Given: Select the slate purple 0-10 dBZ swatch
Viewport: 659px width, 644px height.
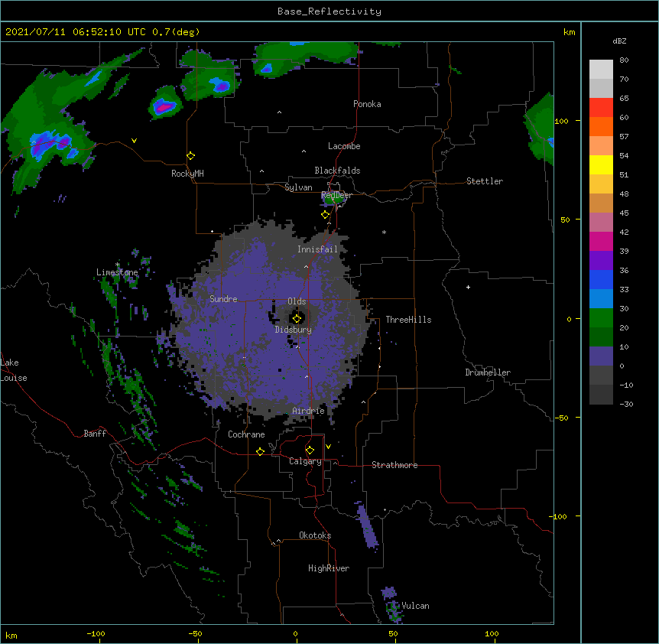Looking at the screenshot, I should [601, 356].
